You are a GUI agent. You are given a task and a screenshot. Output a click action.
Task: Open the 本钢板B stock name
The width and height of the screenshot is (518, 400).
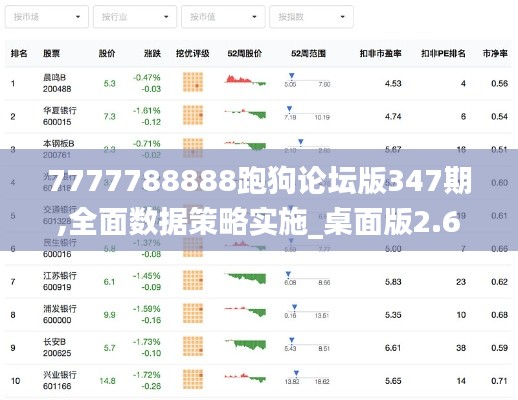point(59,144)
